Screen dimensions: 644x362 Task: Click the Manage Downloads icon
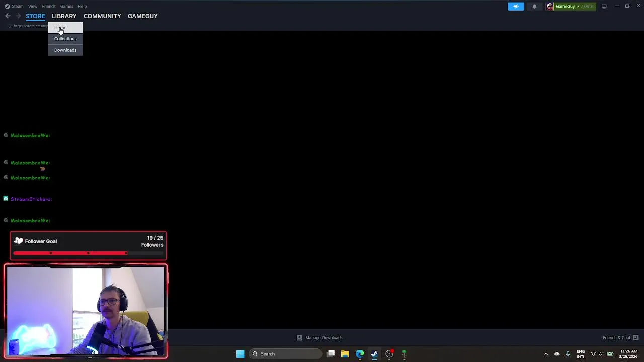click(x=299, y=338)
